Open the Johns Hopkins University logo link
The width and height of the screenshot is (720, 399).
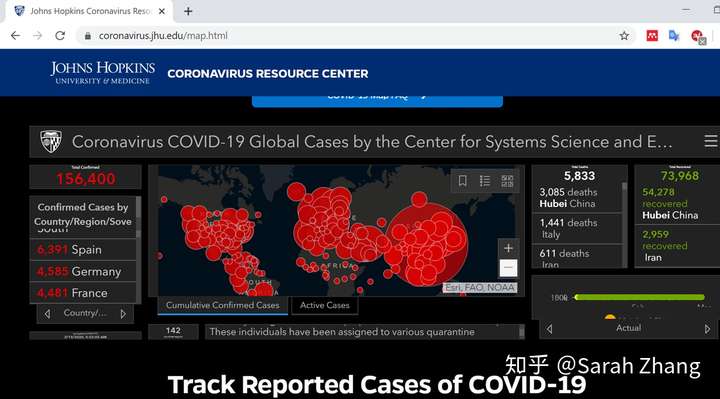point(102,73)
